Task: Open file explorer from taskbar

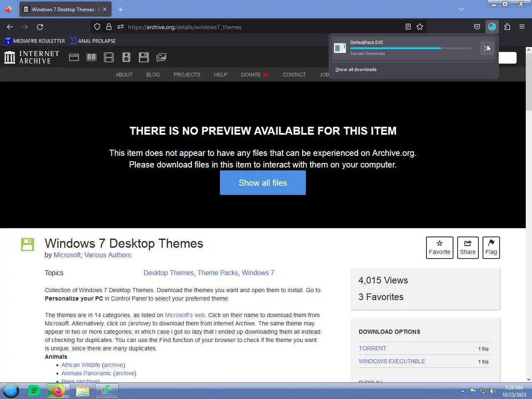Action: tap(83, 391)
